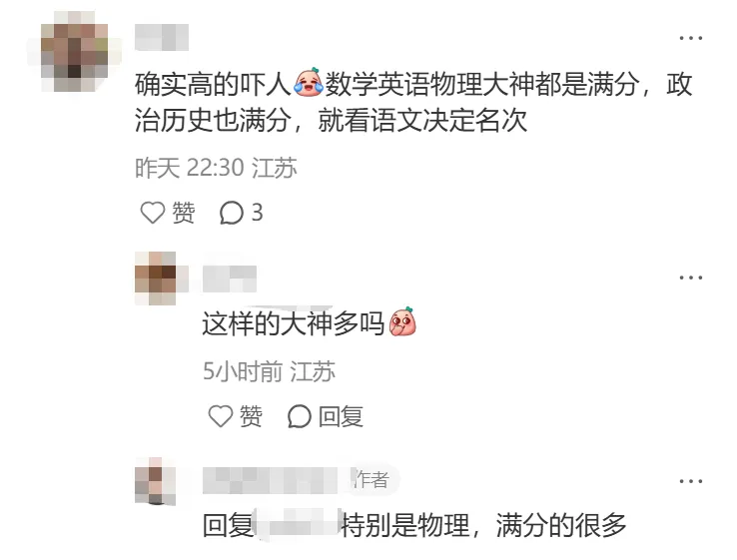
Task: Click reply bubble icon next to 回复
Action: pos(300,416)
